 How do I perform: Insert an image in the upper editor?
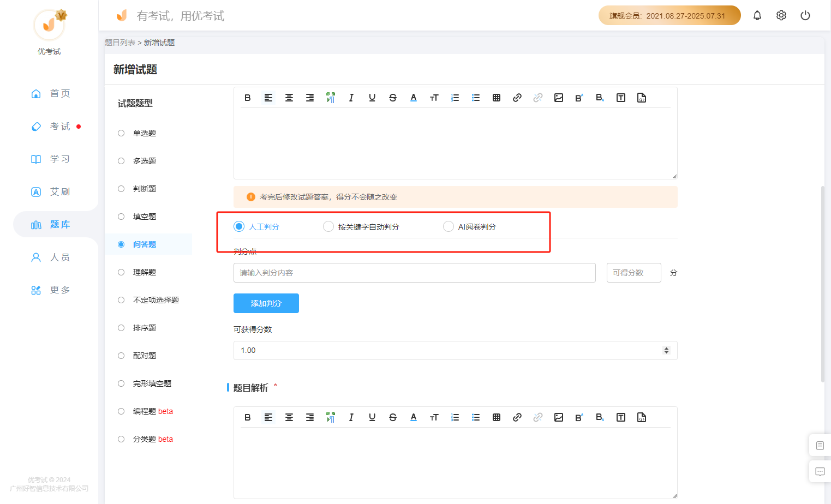point(559,98)
